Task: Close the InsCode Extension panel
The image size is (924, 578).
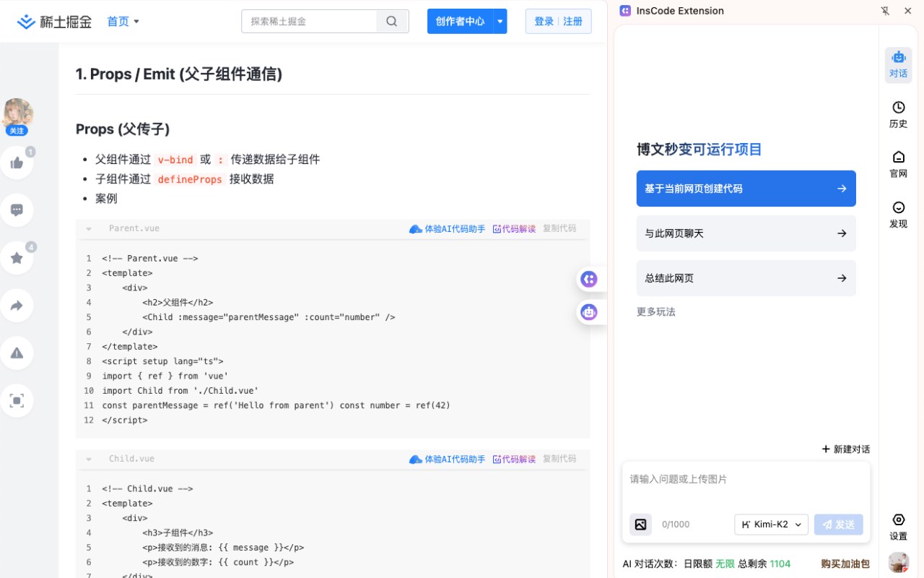Action: point(908,11)
